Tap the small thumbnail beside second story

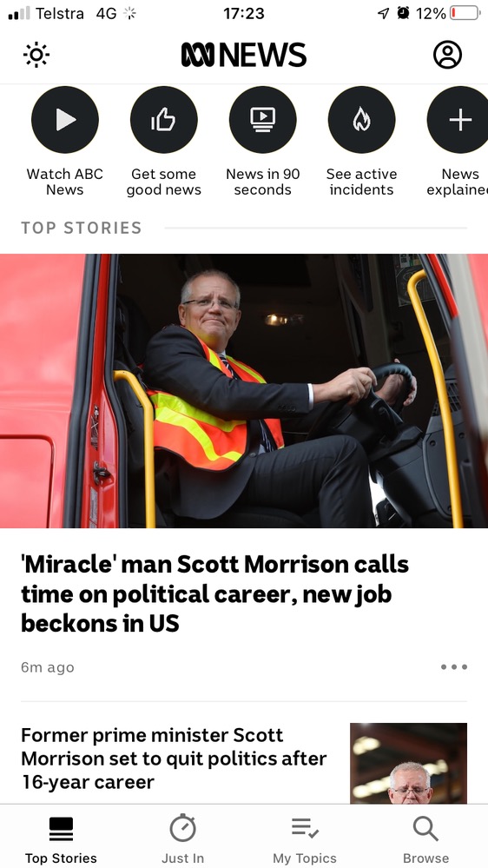tap(408, 763)
